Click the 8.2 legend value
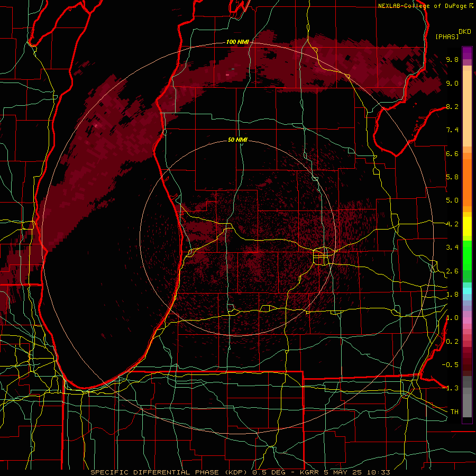Viewport: 476px width, 476px height. click(452, 106)
